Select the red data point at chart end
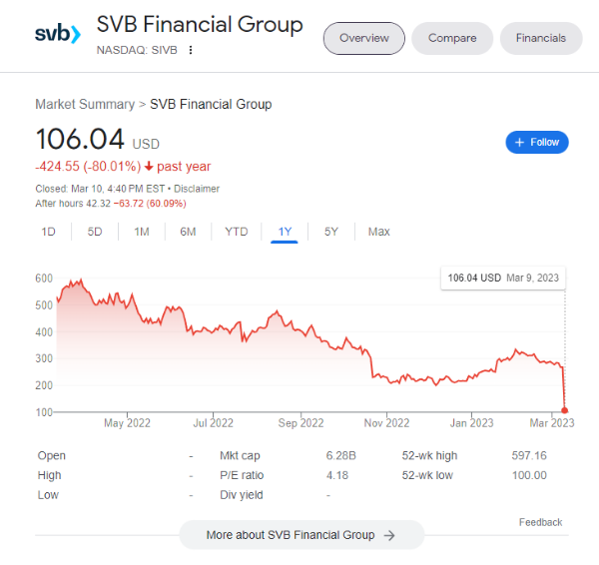This screenshot has width=599, height=565. tap(564, 410)
